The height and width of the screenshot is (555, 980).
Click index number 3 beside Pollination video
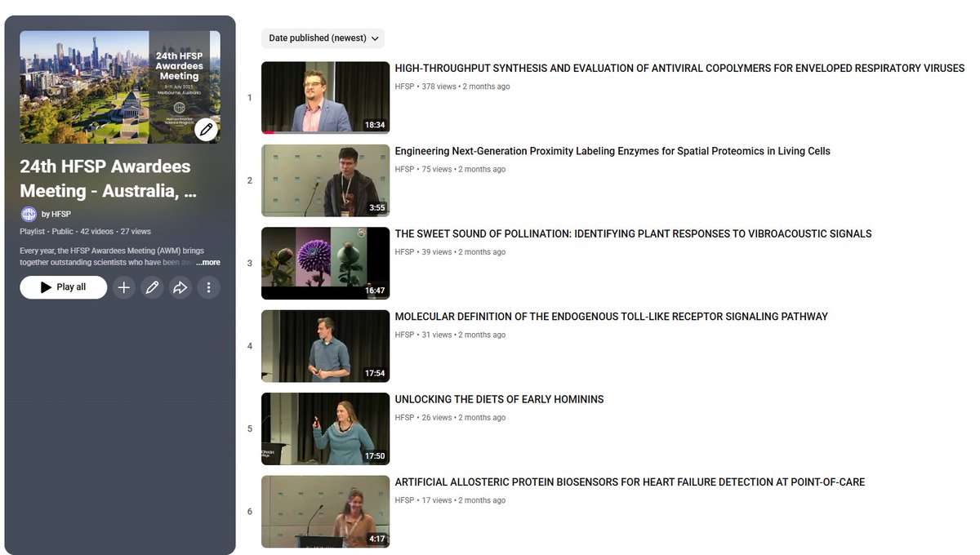click(250, 264)
